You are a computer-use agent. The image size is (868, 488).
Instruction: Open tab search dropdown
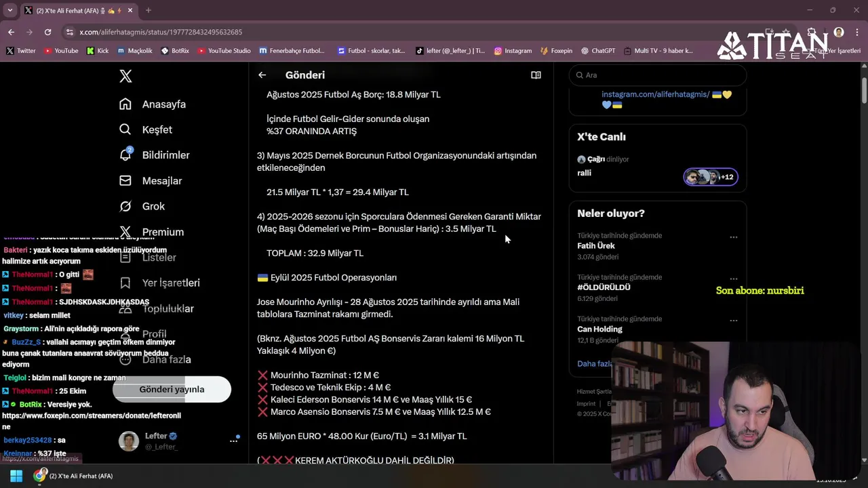point(9,10)
